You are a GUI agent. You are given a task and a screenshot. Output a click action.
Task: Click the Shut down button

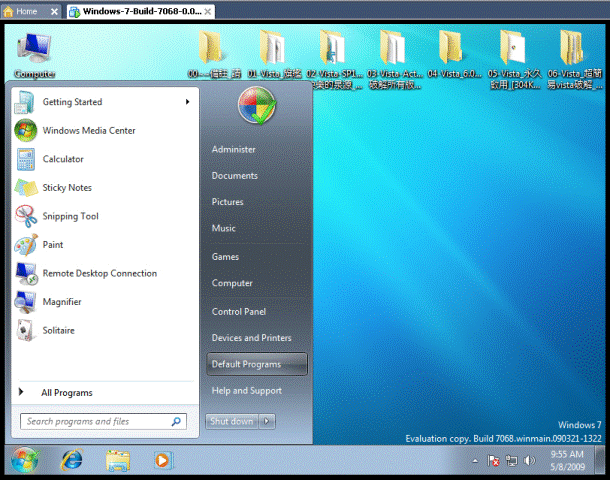click(232, 421)
